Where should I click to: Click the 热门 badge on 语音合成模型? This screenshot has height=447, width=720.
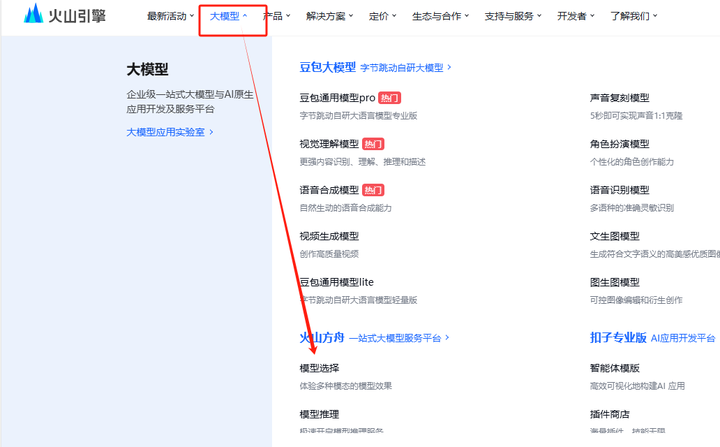tap(373, 190)
